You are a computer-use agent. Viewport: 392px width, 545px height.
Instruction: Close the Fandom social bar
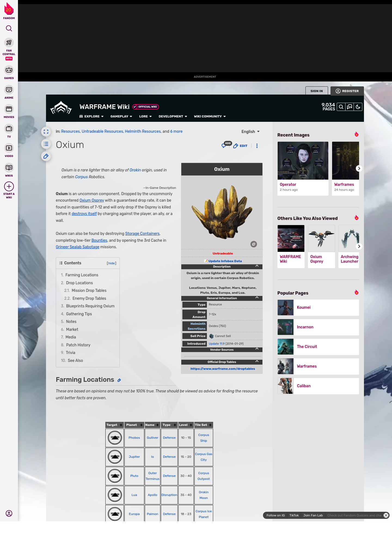click(x=386, y=515)
